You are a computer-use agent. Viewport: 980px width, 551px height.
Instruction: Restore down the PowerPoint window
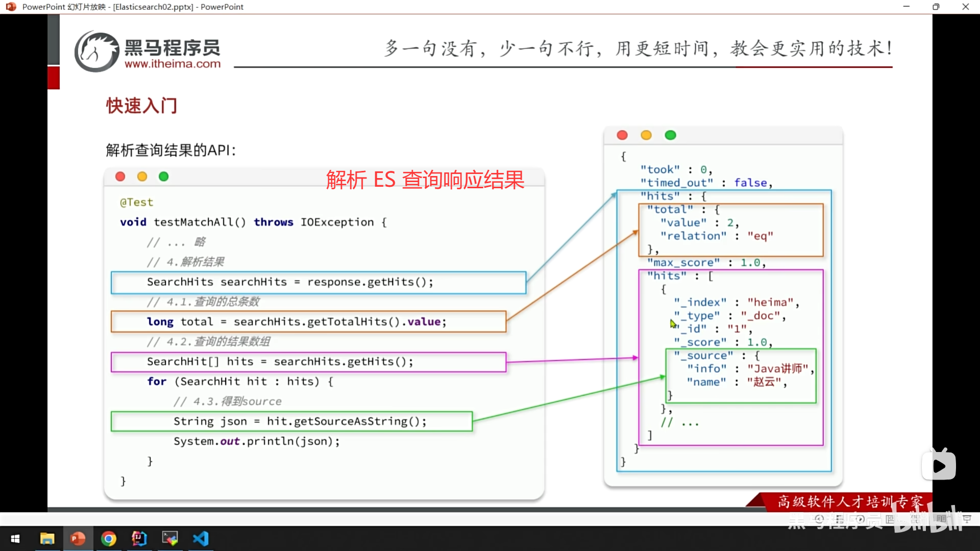(936, 7)
